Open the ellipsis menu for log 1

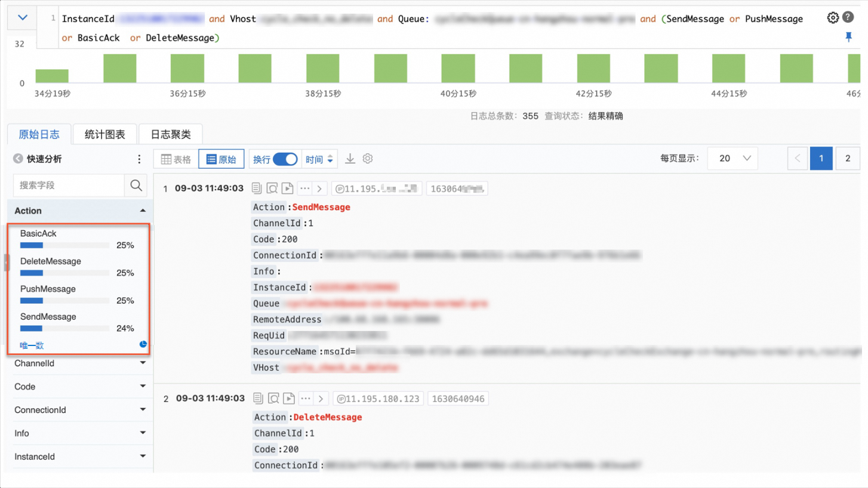[x=304, y=189]
